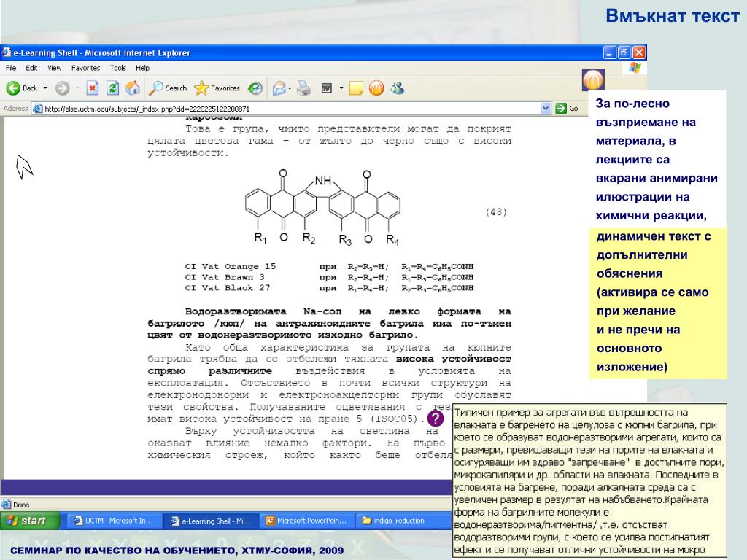The width and height of the screenshot is (747, 560).
Task: Click the yellow Discuss note icon
Action: (x=356, y=88)
